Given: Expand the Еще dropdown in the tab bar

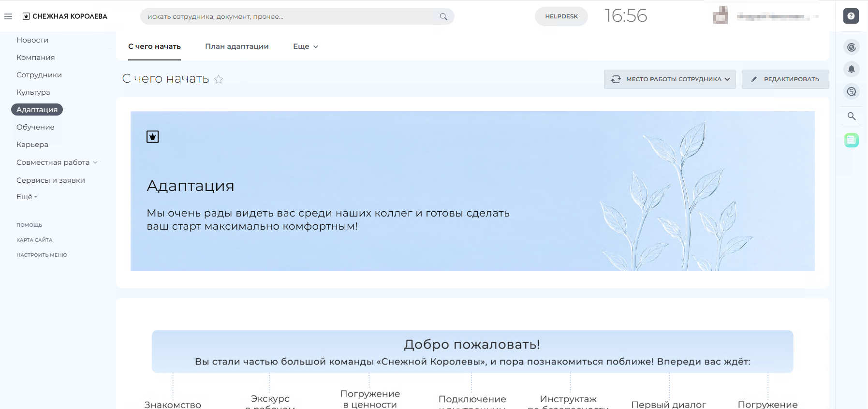Looking at the screenshot, I should pos(306,46).
